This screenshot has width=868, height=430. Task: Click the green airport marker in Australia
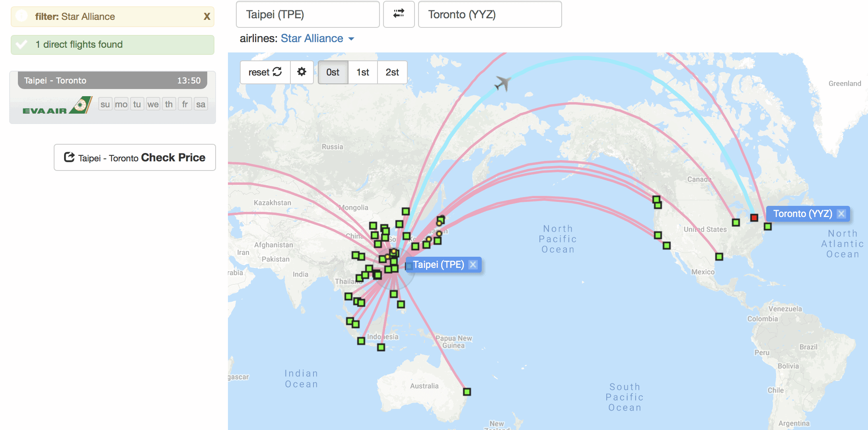(467, 391)
